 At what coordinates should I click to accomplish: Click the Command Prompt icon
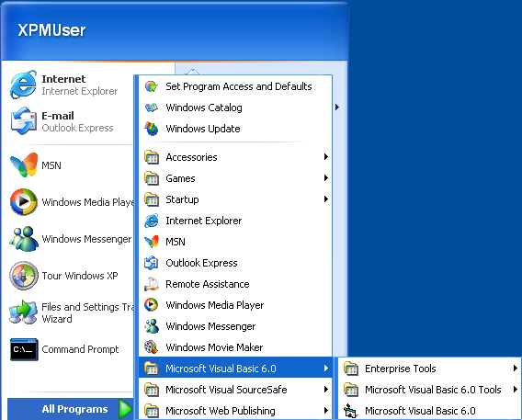[24, 349]
